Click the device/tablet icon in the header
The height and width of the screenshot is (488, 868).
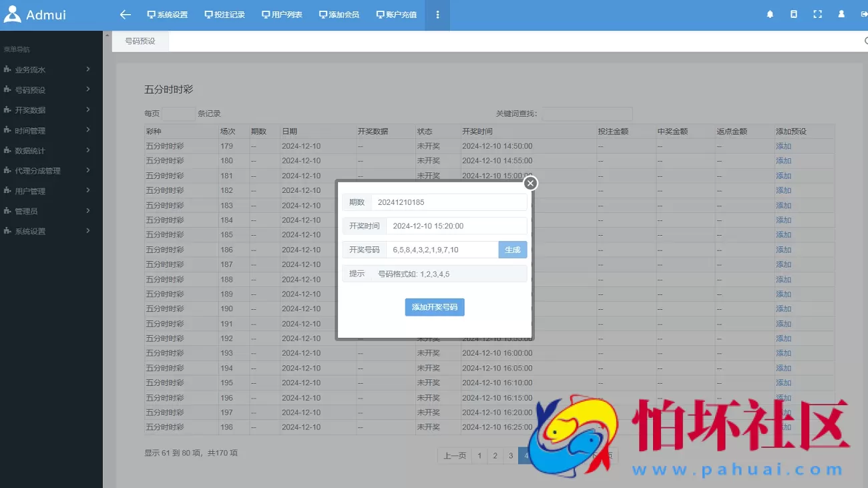[793, 13]
